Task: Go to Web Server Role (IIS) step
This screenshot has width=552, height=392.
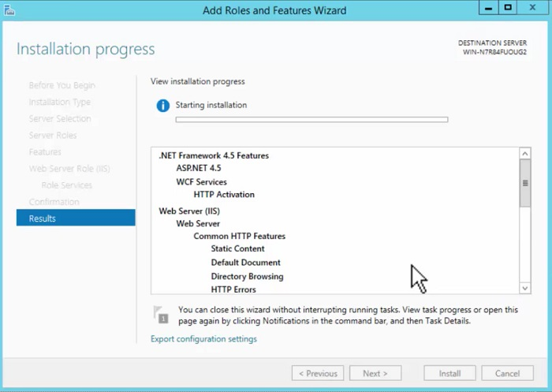Action: coord(69,169)
